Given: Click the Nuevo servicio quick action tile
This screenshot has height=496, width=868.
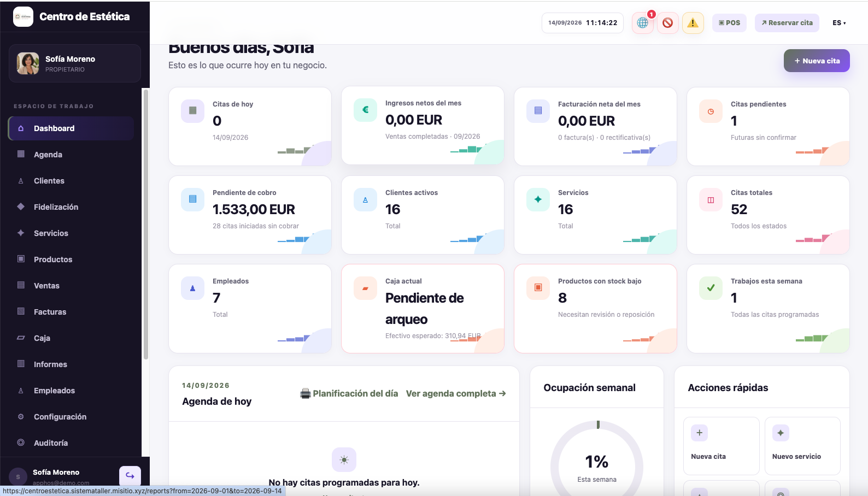Looking at the screenshot, I should coord(802,446).
